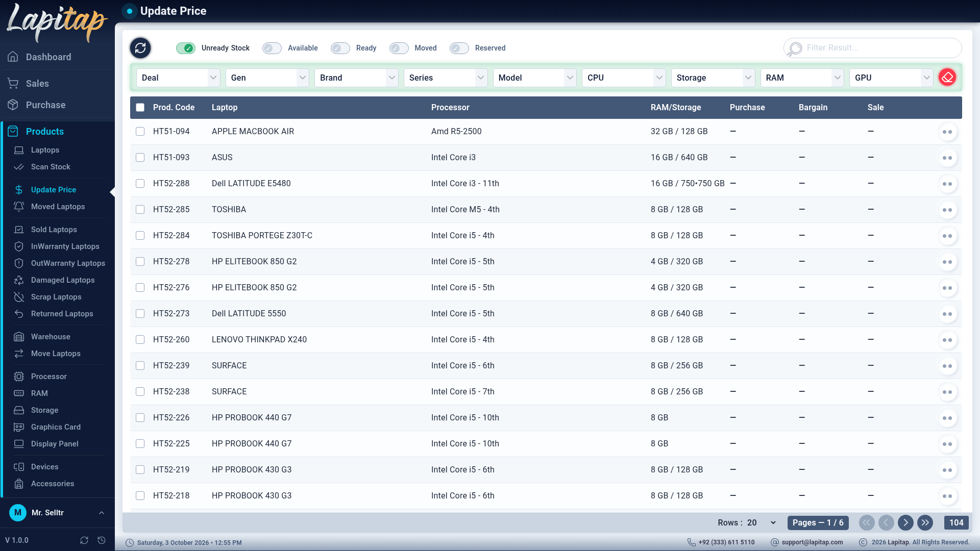Viewport: 980px width, 551px height.
Task: Open the Sales cart icon in sidebar
Action: coord(13,83)
